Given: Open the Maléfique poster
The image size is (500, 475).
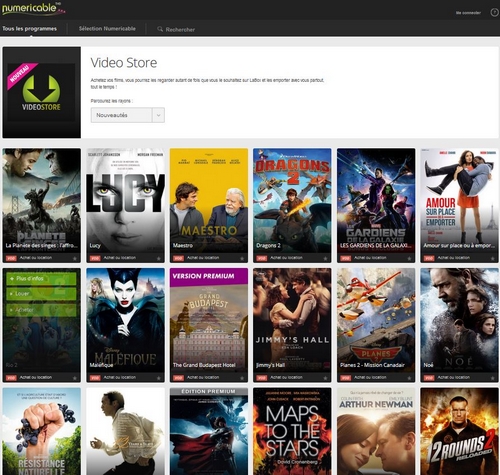Looking at the screenshot, I should tap(125, 320).
